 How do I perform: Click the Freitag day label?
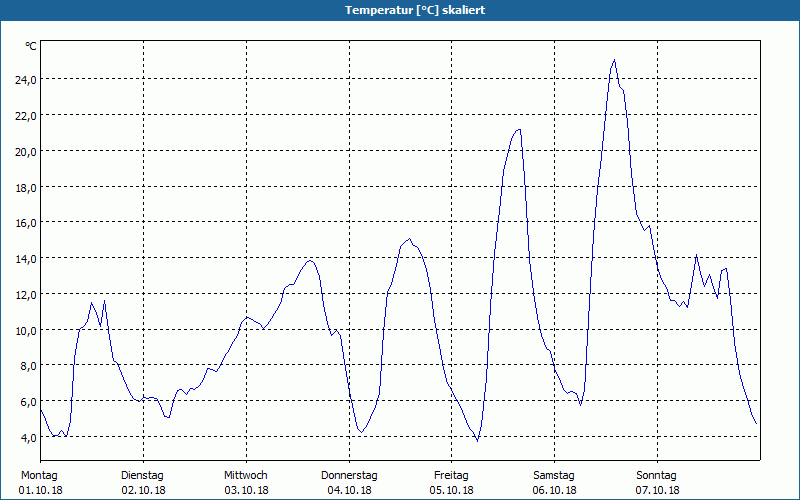451,476
